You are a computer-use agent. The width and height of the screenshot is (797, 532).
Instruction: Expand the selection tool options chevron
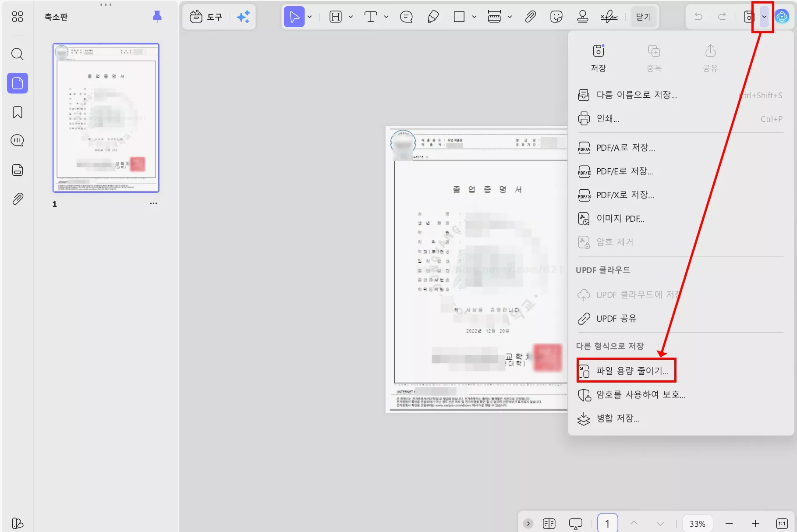pos(309,17)
